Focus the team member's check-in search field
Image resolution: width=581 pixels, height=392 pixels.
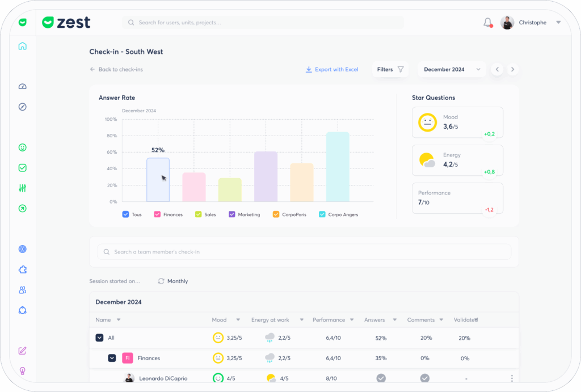point(304,251)
